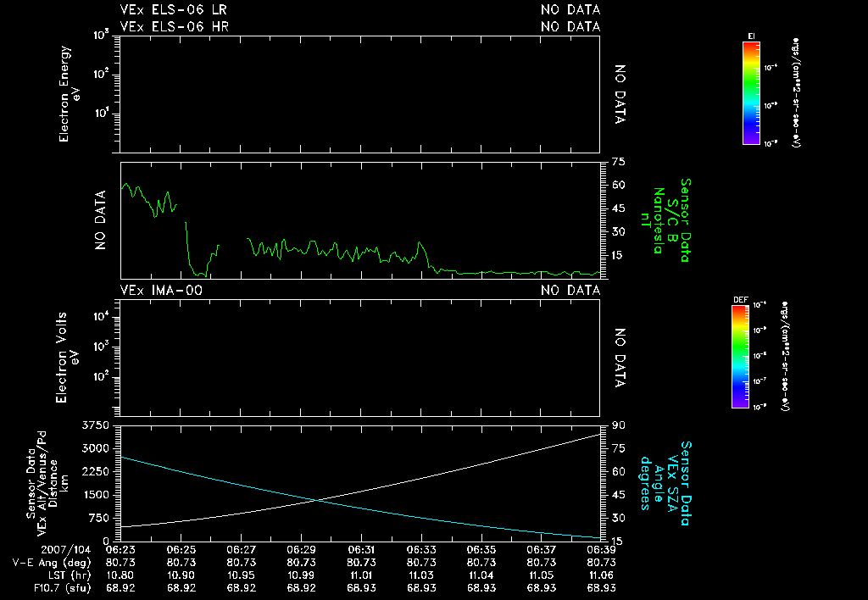Click the 'VEx Alt/Venus/Pd Distance km' axis label

coord(53,484)
